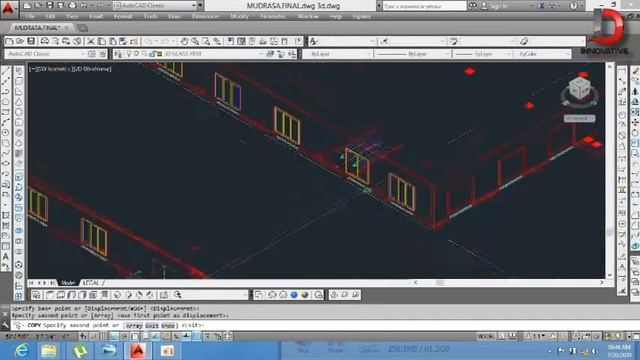Toggle the layer on/off light bulb
This screenshot has height=360, width=640.
click(x=129, y=54)
